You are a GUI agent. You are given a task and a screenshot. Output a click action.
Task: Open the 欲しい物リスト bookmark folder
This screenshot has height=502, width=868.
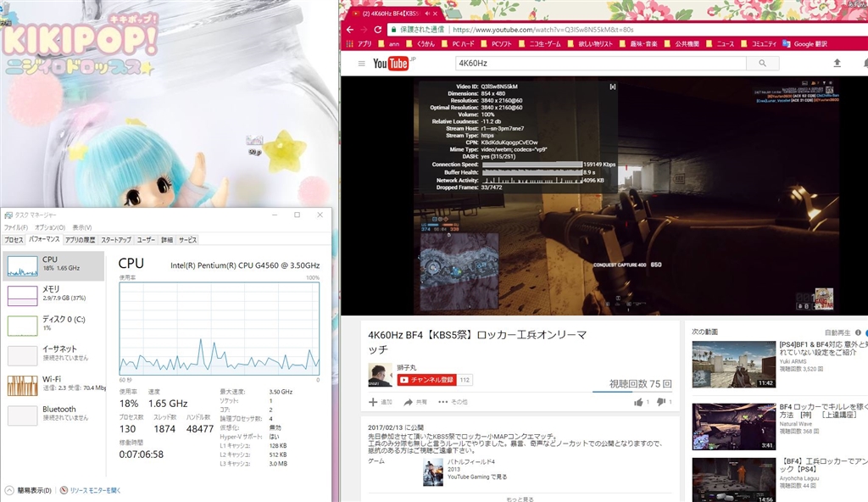pyautogui.click(x=591, y=44)
